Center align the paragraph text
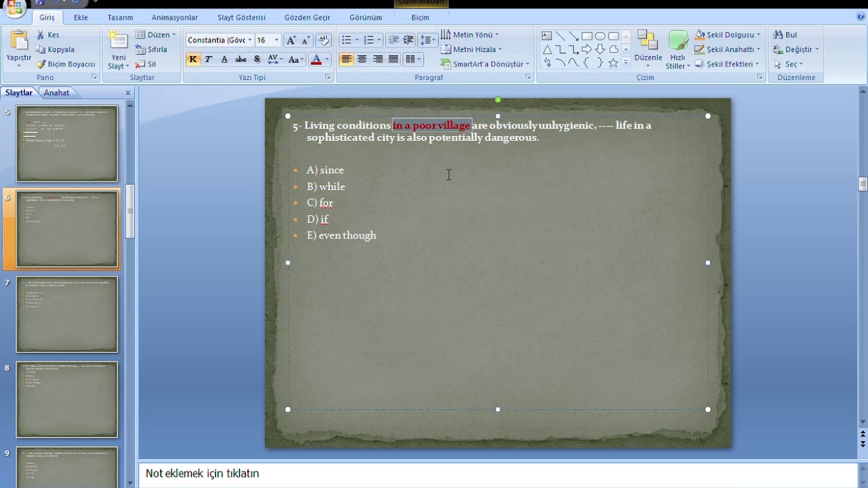 click(362, 60)
